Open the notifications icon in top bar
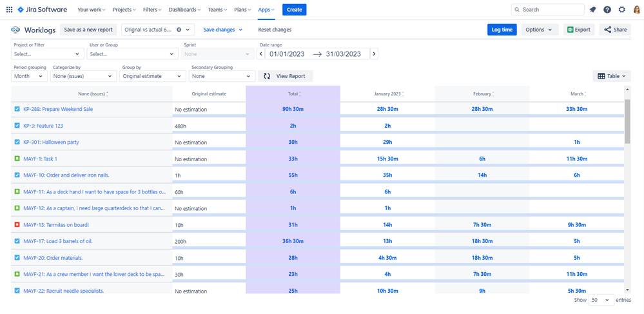This screenshot has width=644, height=314. (x=592, y=10)
